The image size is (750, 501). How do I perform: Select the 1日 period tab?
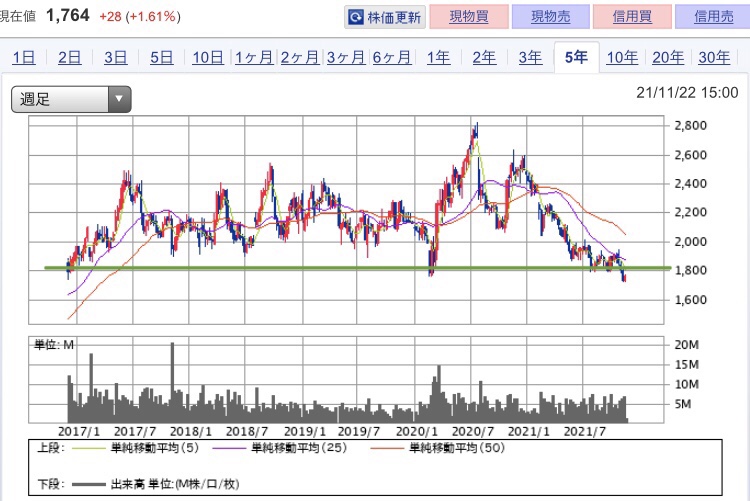pos(23,57)
